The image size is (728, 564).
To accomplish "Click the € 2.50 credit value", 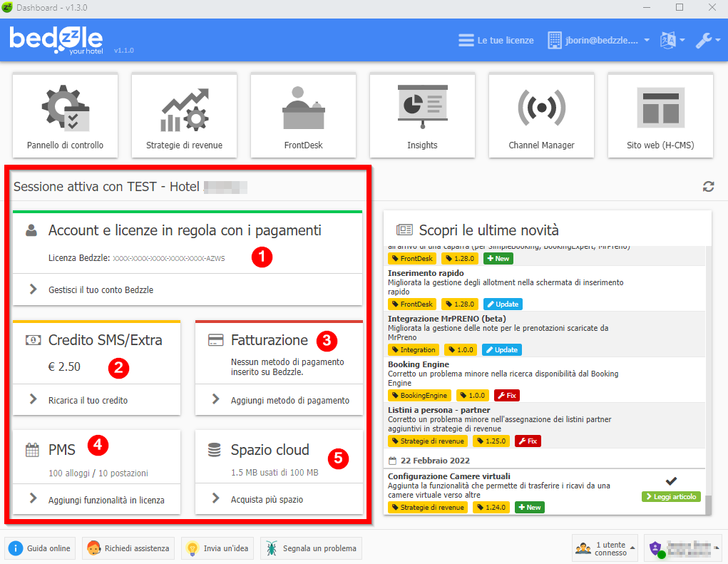I will pos(64,366).
